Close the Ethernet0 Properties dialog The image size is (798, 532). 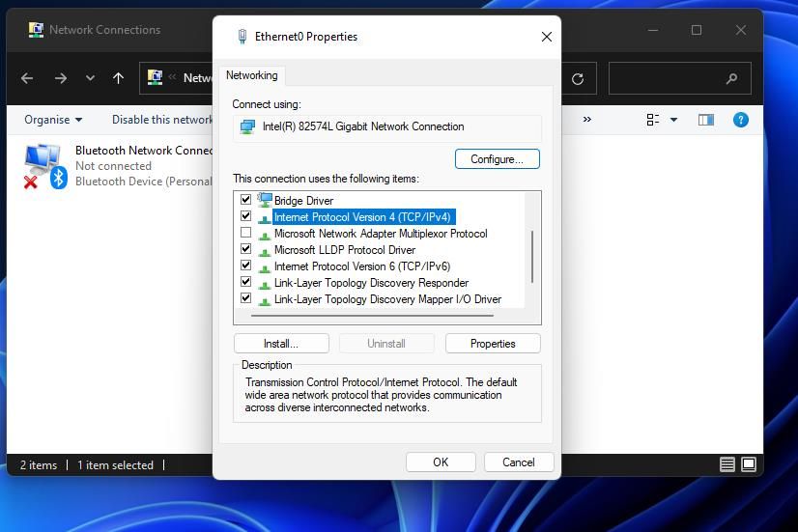[x=547, y=37]
